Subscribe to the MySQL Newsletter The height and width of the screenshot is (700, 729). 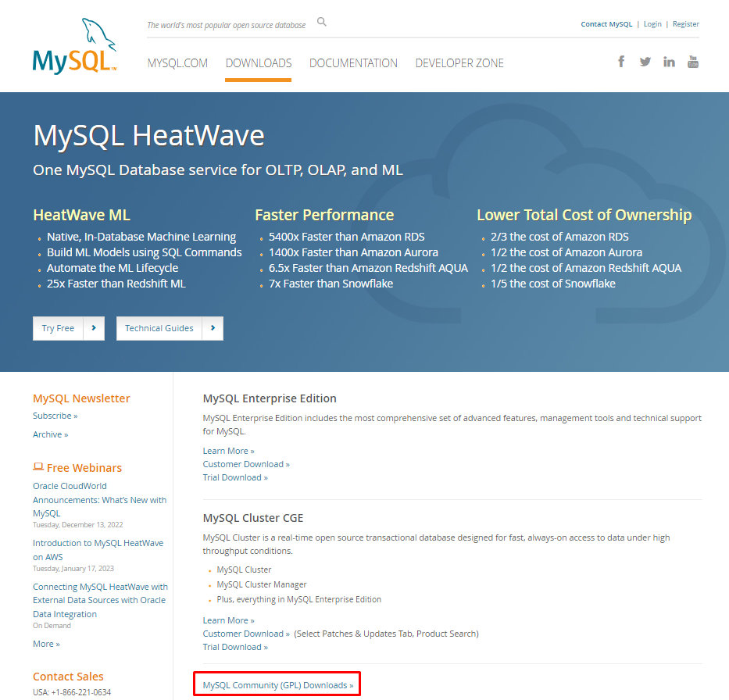tap(55, 416)
